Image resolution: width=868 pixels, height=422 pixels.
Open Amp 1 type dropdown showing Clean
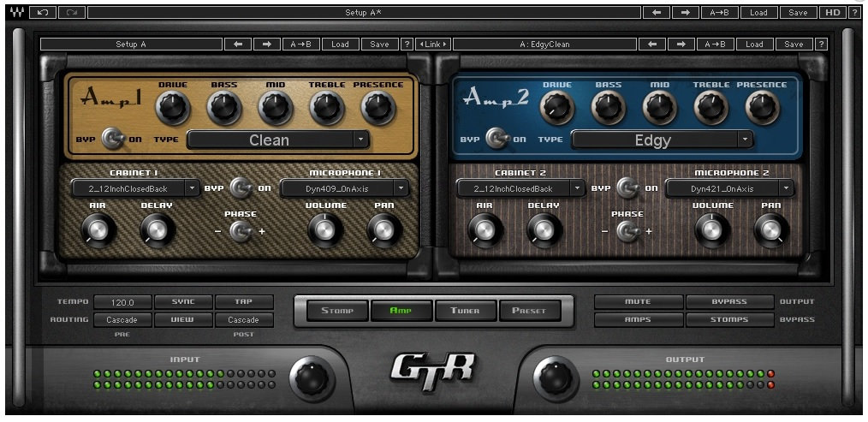click(278, 140)
